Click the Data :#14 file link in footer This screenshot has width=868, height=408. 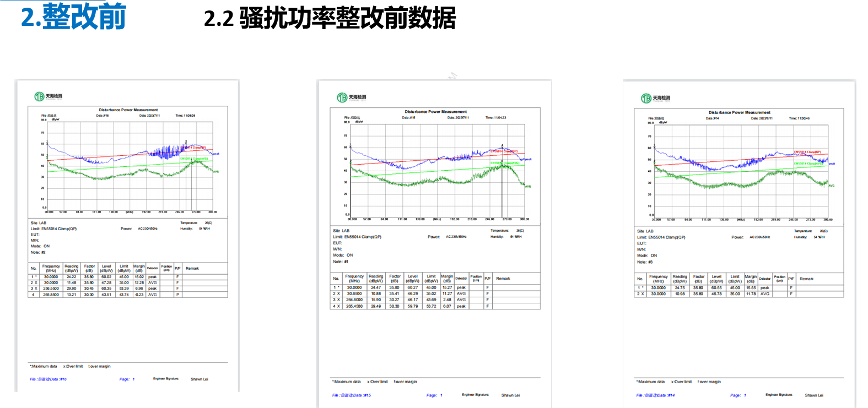pos(655,395)
